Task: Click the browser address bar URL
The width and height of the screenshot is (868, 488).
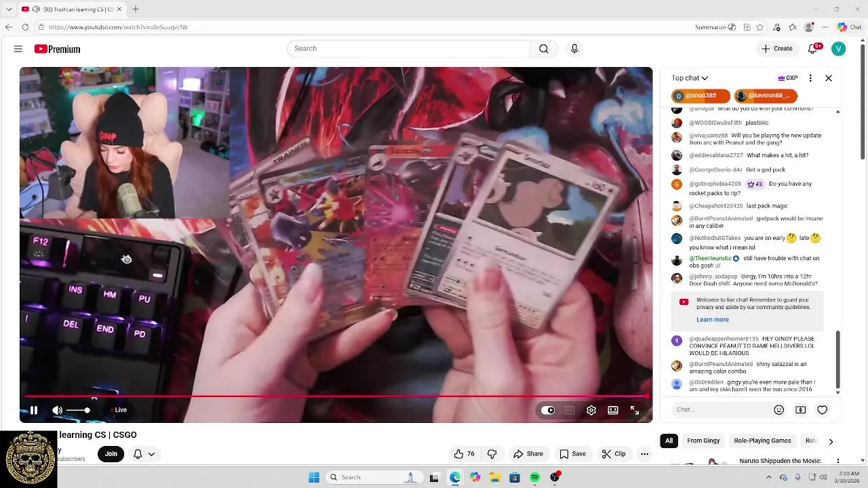Action: click(118, 27)
